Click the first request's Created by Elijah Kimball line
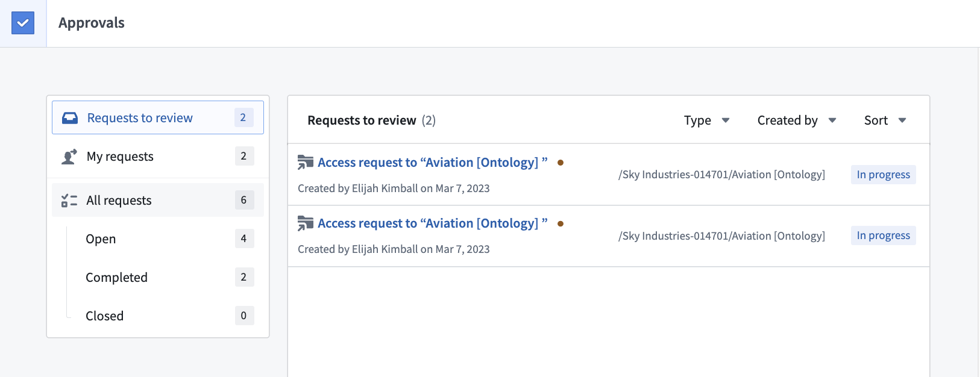Image resolution: width=980 pixels, height=377 pixels. pyautogui.click(x=394, y=188)
